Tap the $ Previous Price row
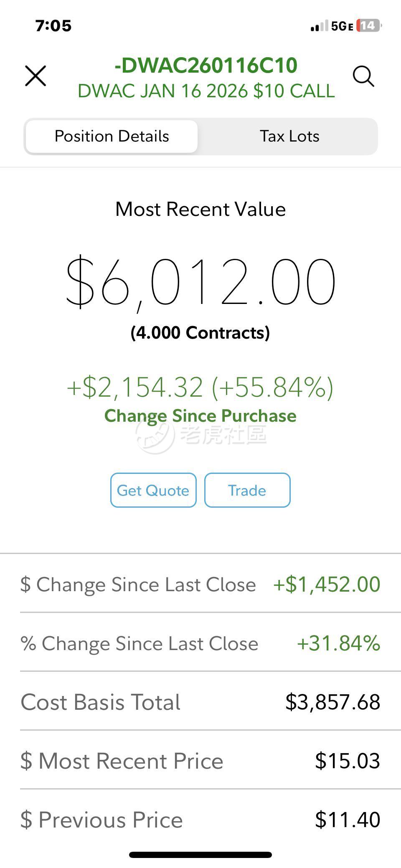 (x=200, y=820)
